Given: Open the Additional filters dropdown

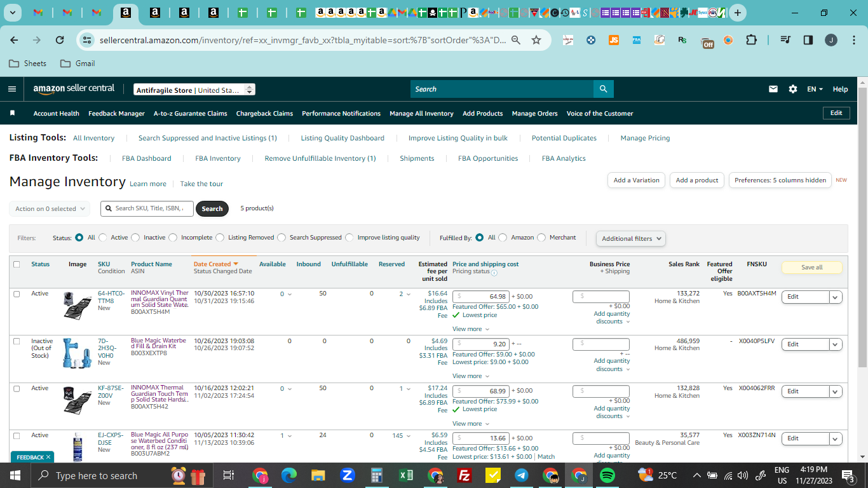Looking at the screenshot, I should 631,238.
